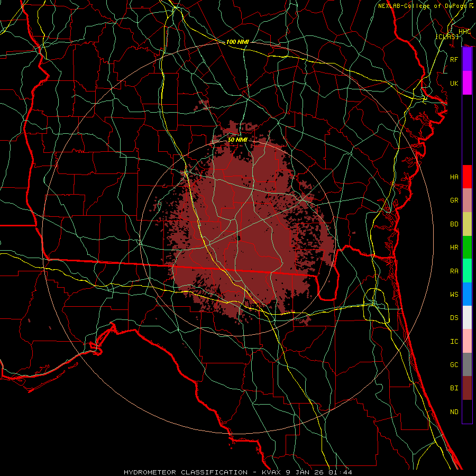Click the RA legend label
This screenshot has height=476, width=476.
click(454, 271)
